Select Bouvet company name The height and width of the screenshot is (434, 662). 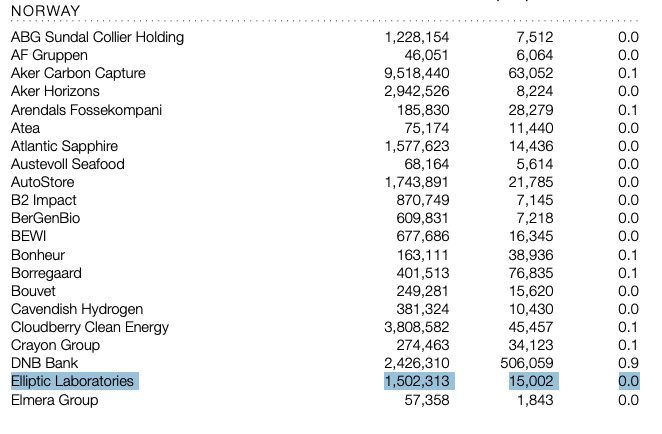33,291
